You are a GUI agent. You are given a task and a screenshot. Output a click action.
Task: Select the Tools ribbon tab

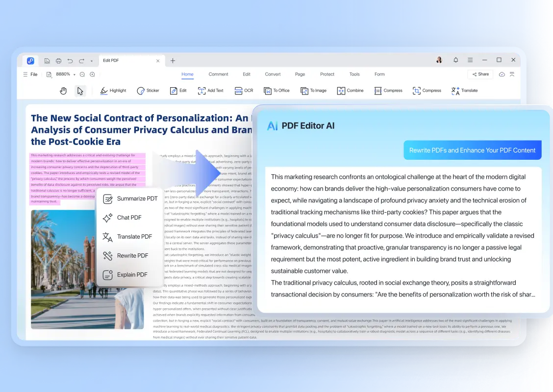354,74
